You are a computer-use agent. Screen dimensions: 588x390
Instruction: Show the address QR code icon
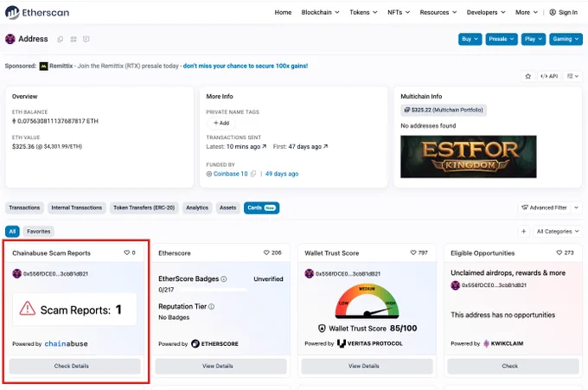coord(73,39)
